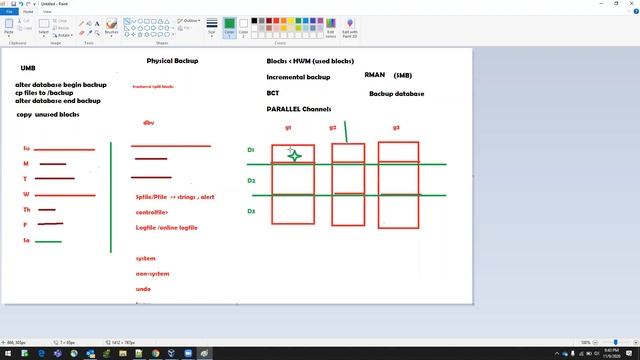The height and width of the screenshot is (360, 640).
Task: Open Customize Quick Access Toolbar dropdown
Action: [34, 4]
